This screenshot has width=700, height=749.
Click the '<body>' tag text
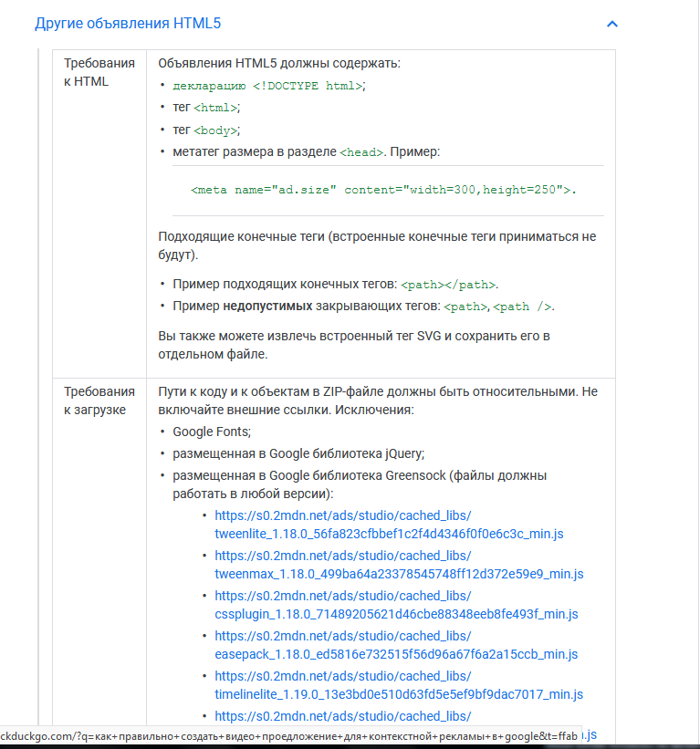(x=215, y=130)
